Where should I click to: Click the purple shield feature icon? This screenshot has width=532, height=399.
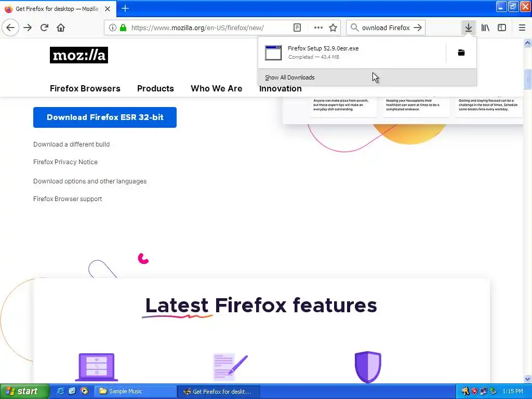368,367
